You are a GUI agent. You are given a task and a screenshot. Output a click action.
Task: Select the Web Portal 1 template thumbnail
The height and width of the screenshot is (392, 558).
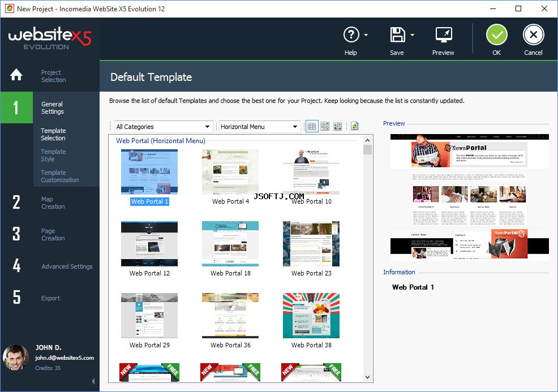coord(149,172)
